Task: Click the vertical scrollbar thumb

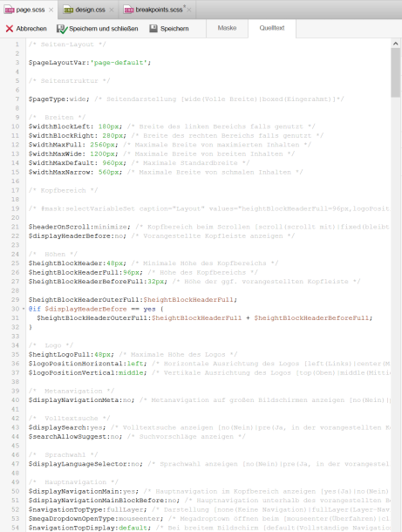Action: click(396, 72)
